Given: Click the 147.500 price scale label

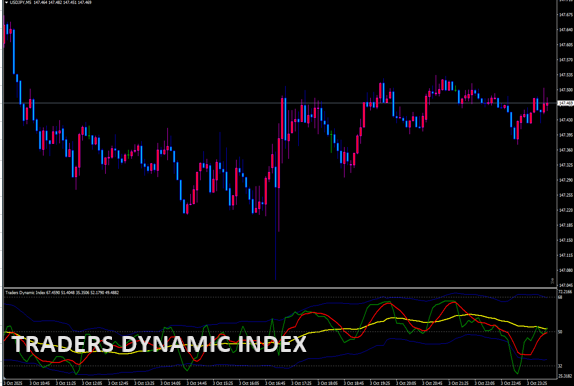Looking at the screenshot, I should pos(566,90).
